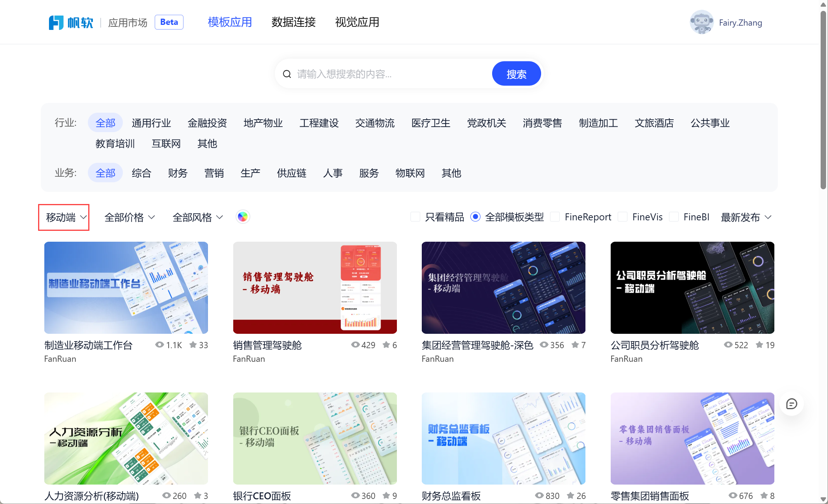828x504 pixels.
Task: Enable the 只看精品 checkbox
Action: (x=415, y=217)
